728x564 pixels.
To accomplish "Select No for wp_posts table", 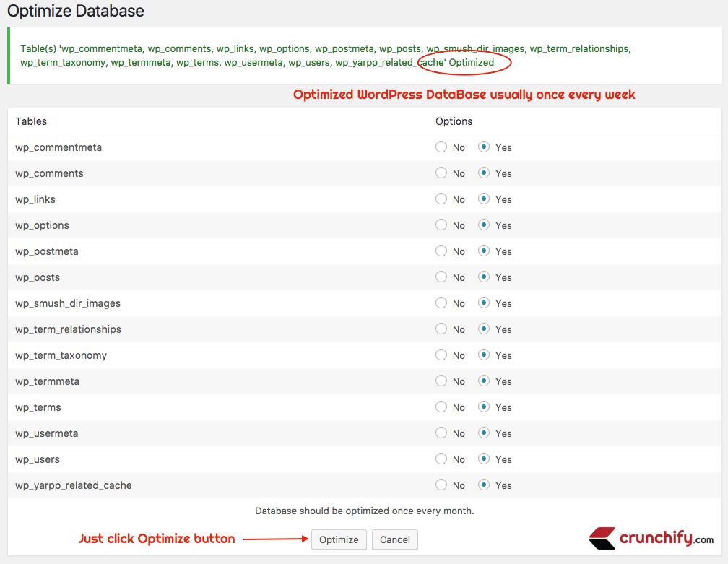I will (441, 277).
